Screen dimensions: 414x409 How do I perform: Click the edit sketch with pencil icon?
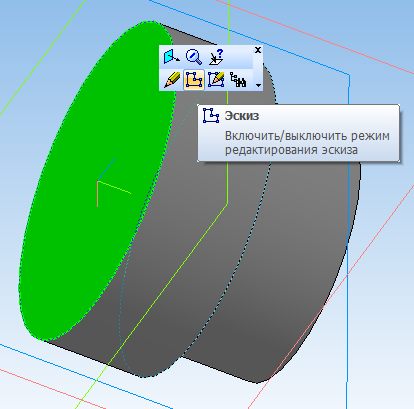pyautogui.click(x=216, y=80)
